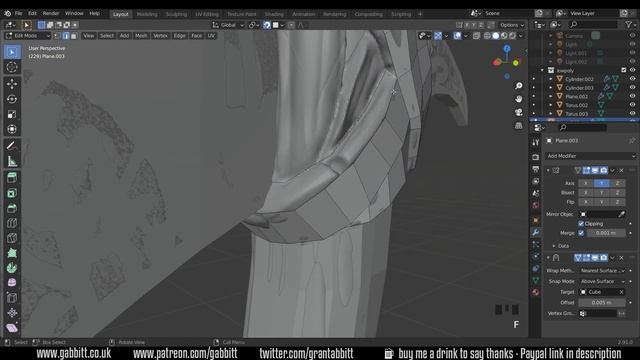Image resolution: width=640 pixels, height=360 pixels.
Task: Open the Mesh menu in viewport header
Action: (141, 36)
